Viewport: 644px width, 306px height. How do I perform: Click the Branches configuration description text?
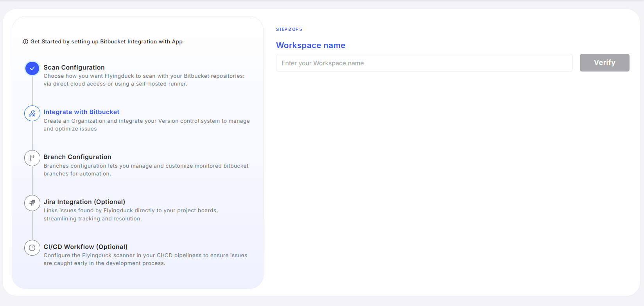(x=146, y=170)
